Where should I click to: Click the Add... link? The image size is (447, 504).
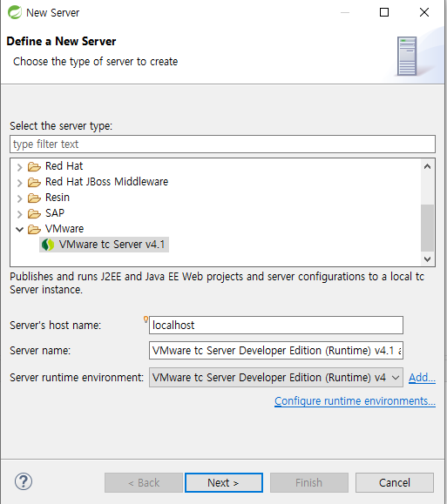(x=422, y=378)
